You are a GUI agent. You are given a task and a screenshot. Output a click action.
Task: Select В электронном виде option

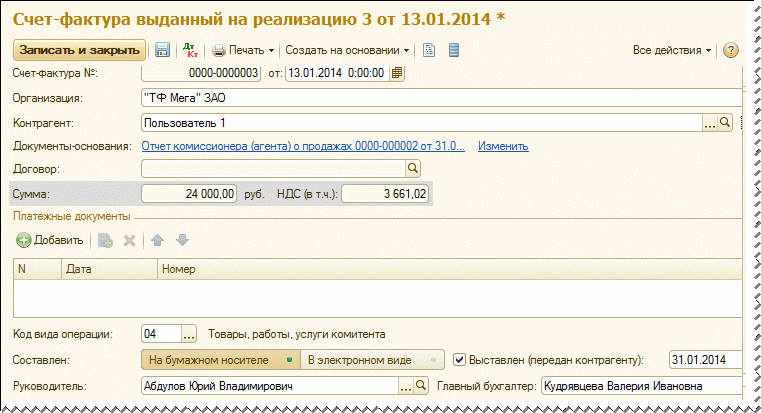372,360
